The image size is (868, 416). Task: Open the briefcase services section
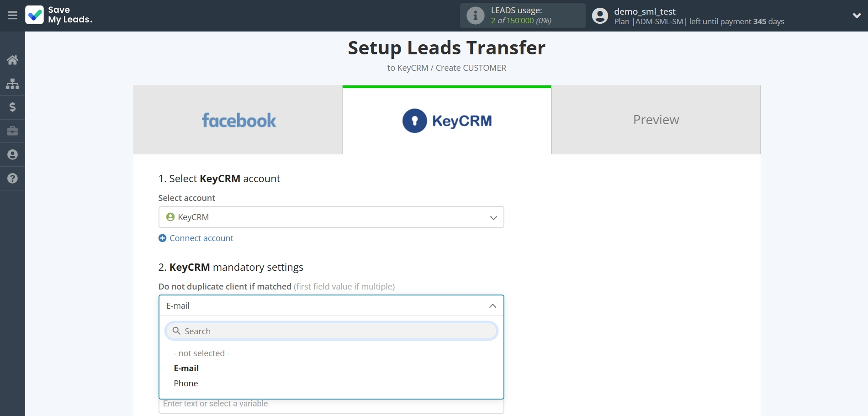(12, 131)
